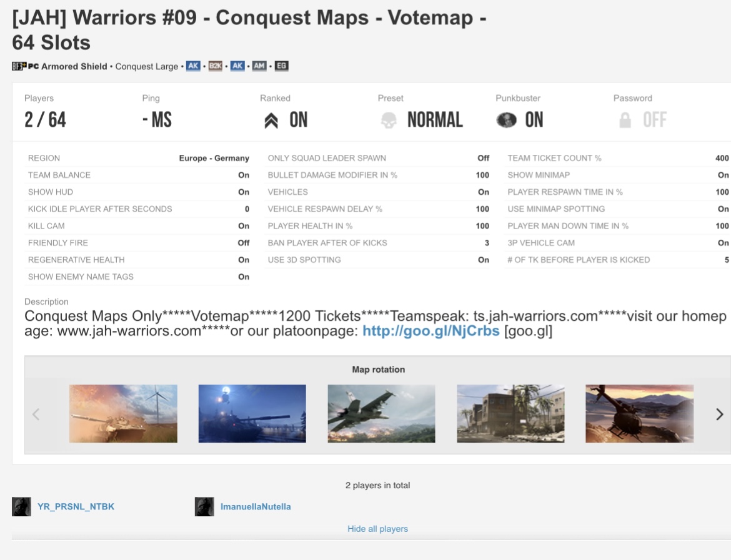
Task: Click the Conquest Large mode label
Action: [146, 66]
